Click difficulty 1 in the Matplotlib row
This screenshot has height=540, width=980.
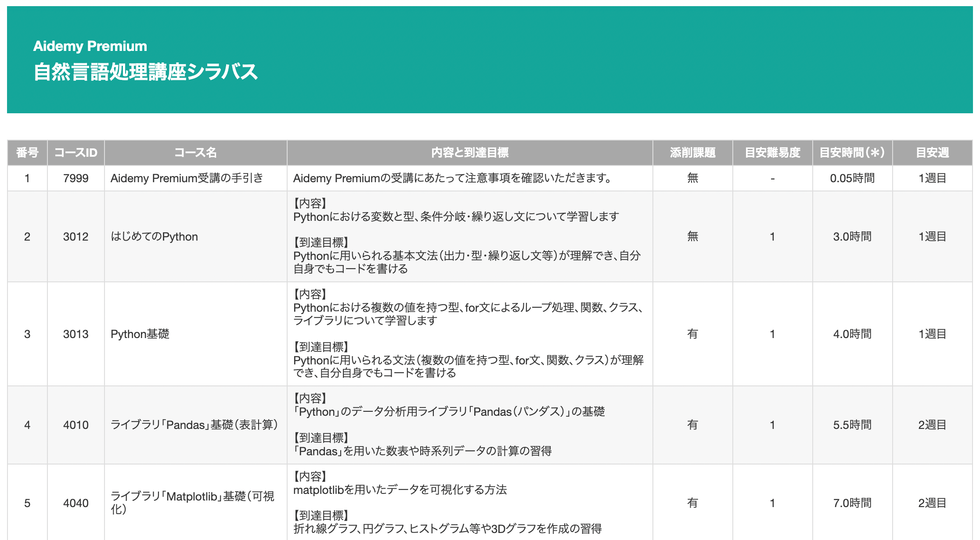coord(773,503)
